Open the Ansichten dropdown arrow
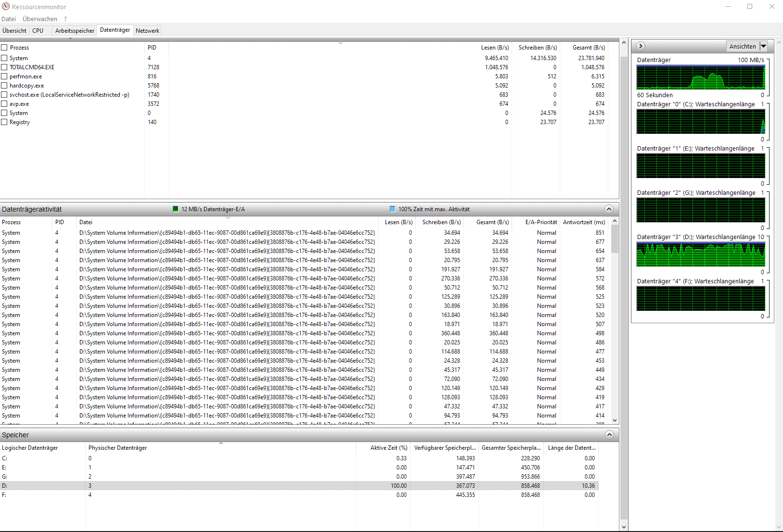Screen dimensions: 783x532 pyautogui.click(x=763, y=47)
